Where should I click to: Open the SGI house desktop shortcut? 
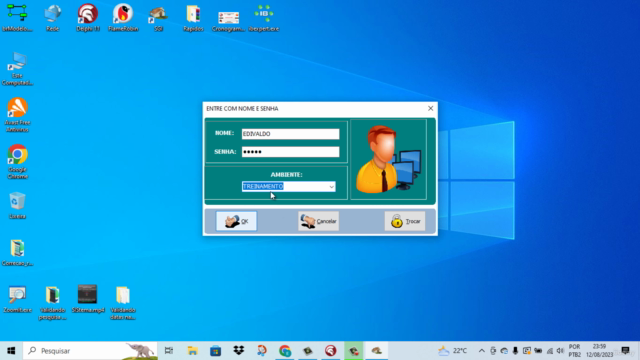(158, 18)
